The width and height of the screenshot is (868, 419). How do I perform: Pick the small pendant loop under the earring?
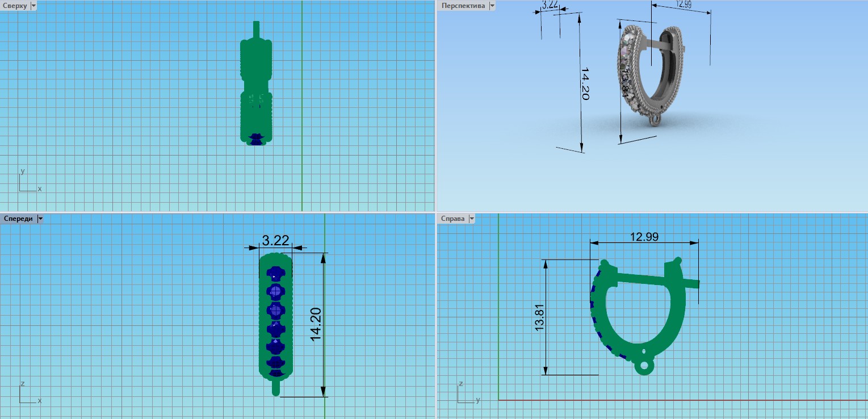(644, 367)
